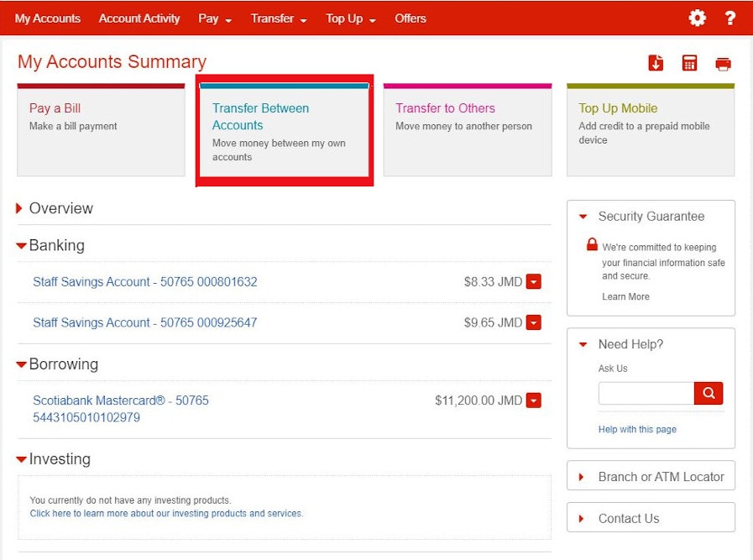Open the Help with this page link
The image size is (753, 560).
637,429
